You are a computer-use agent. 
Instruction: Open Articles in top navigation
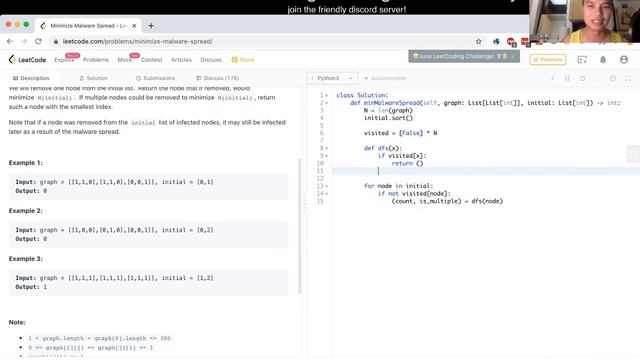181,60
